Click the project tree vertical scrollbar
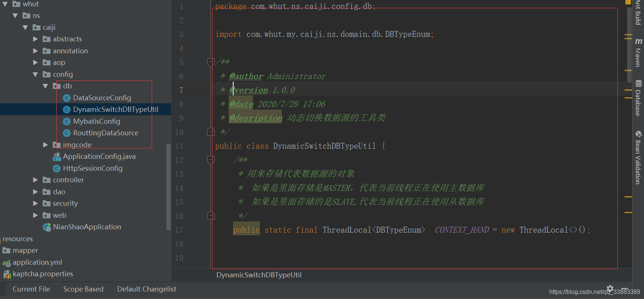The image size is (644, 299). [x=168, y=186]
